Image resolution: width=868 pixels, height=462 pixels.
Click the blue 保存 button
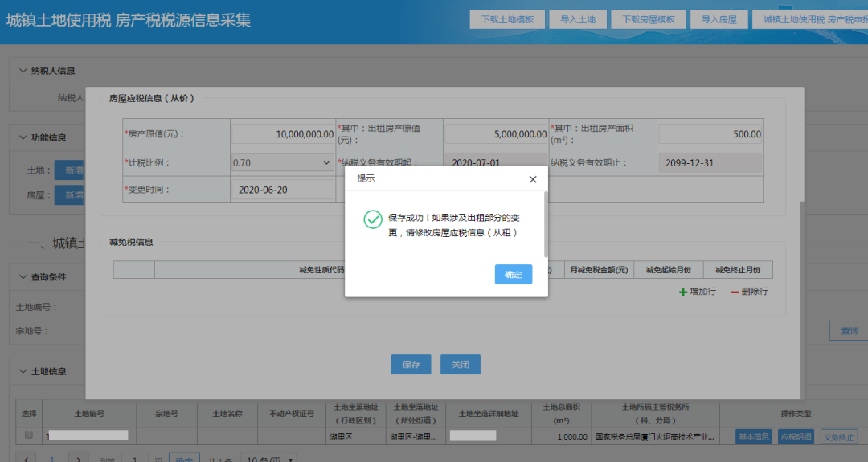pyautogui.click(x=411, y=365)
